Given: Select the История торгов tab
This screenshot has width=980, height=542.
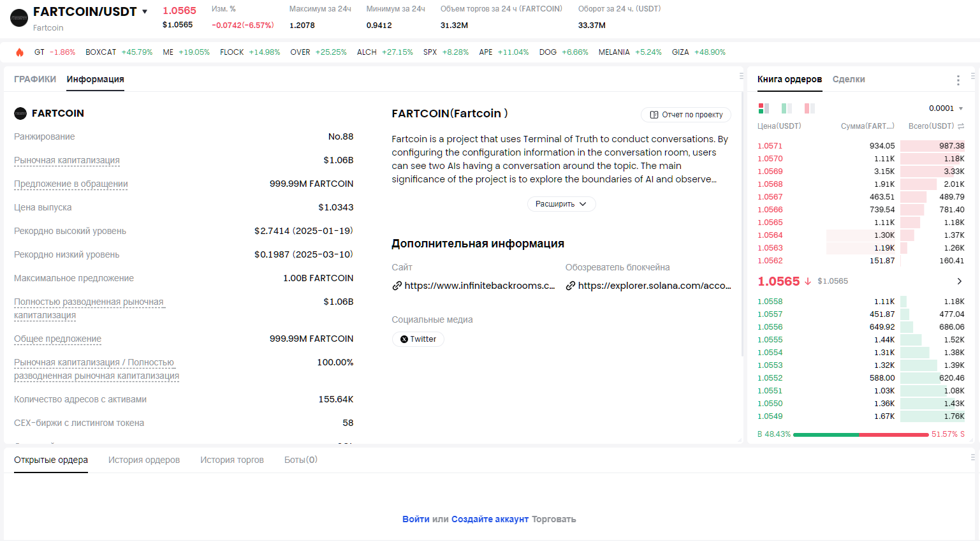Looking at the screenshot, I should [232, 460].
